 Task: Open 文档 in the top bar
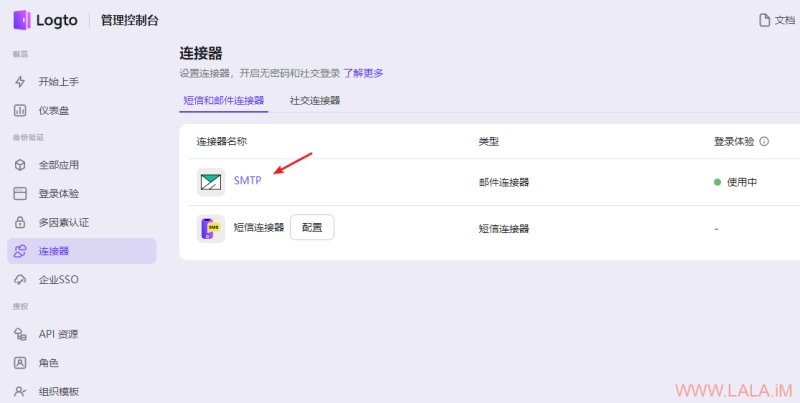[x=777, y=20]
